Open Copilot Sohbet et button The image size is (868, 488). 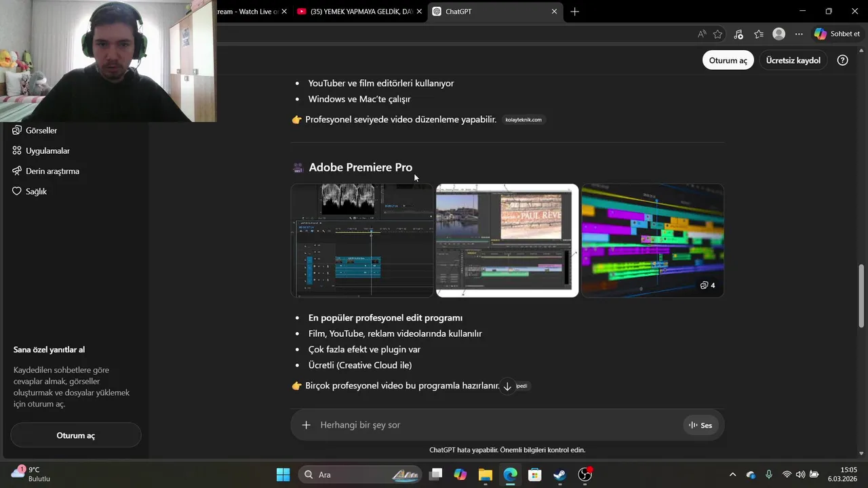838,34
